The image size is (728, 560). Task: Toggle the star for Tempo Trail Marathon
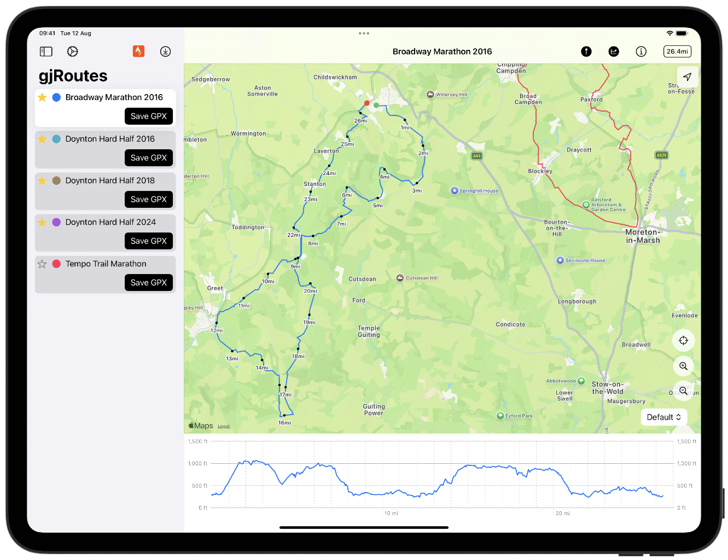pyautogui.click(x=42, y=264)
